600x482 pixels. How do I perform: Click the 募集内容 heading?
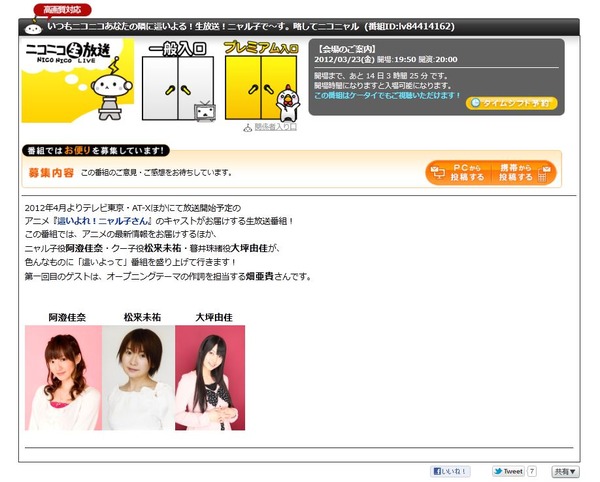pos(51,173)
